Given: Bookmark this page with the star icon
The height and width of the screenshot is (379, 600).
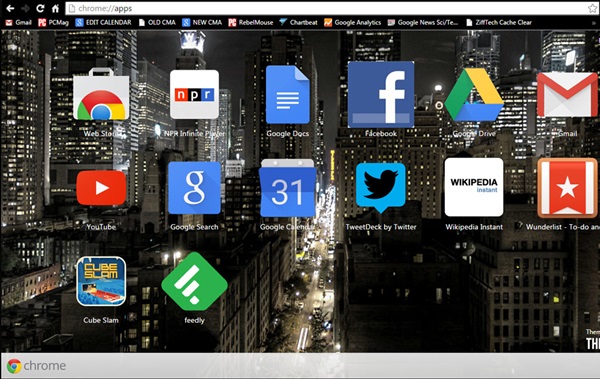Looking at the screenshot, I should 592,8.
